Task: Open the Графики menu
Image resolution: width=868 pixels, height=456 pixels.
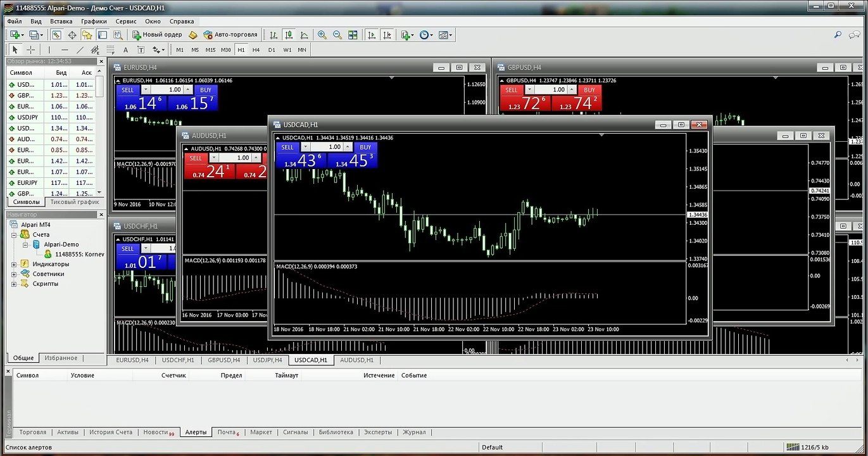Action: 94,21
